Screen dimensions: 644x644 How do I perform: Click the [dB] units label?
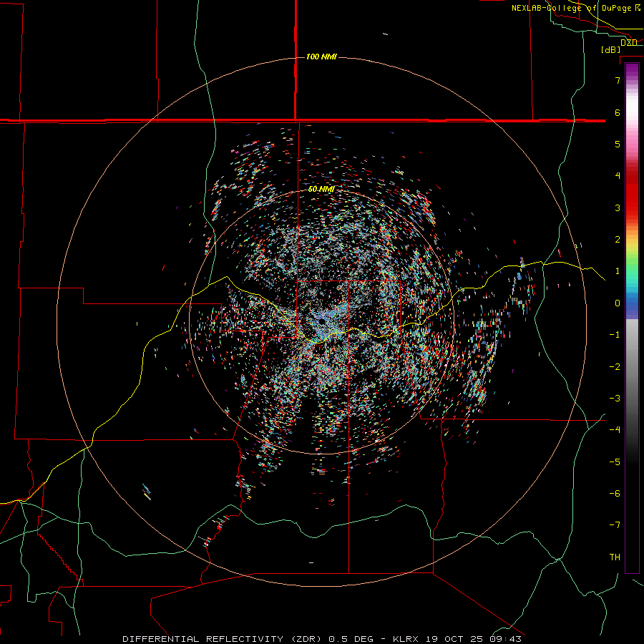tap(610, 49)
